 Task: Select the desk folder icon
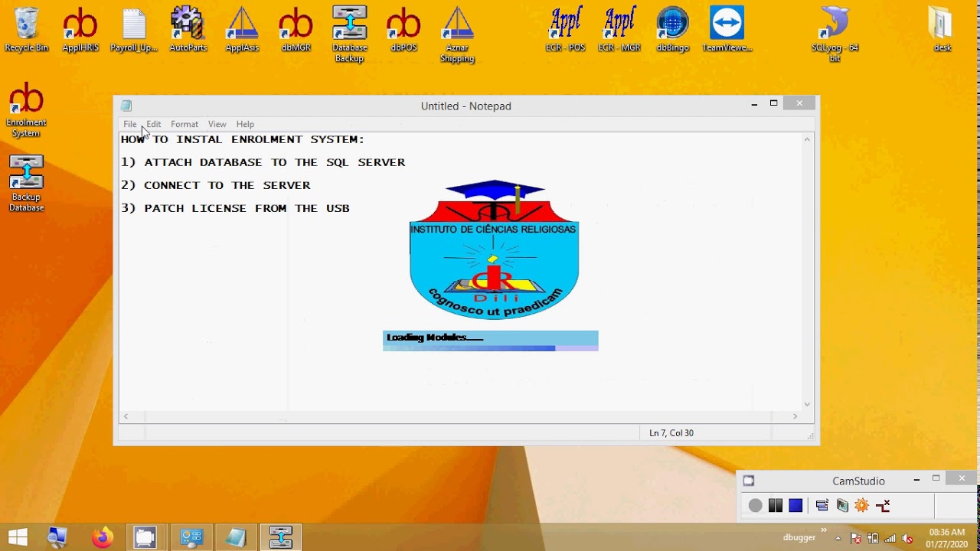(942, 29)
